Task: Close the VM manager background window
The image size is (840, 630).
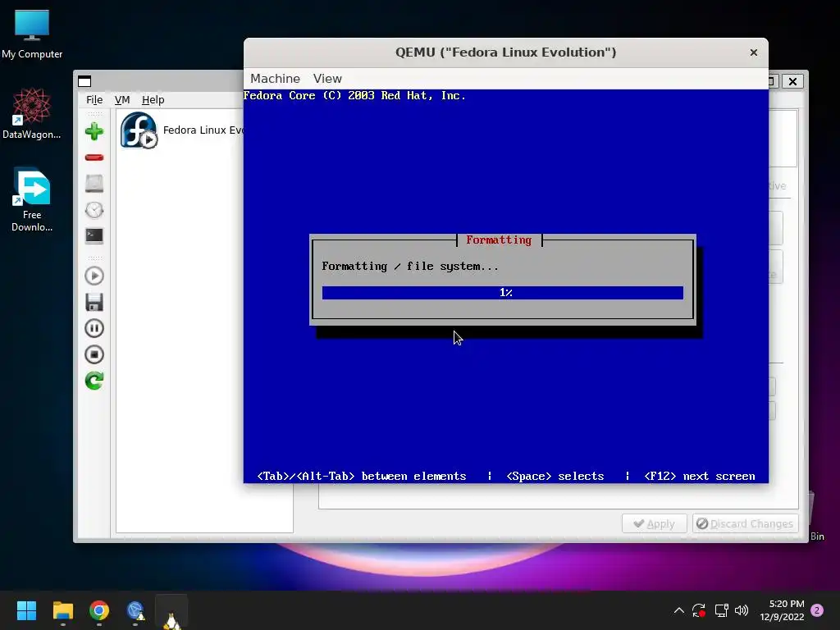Action: tap(793, 81)
